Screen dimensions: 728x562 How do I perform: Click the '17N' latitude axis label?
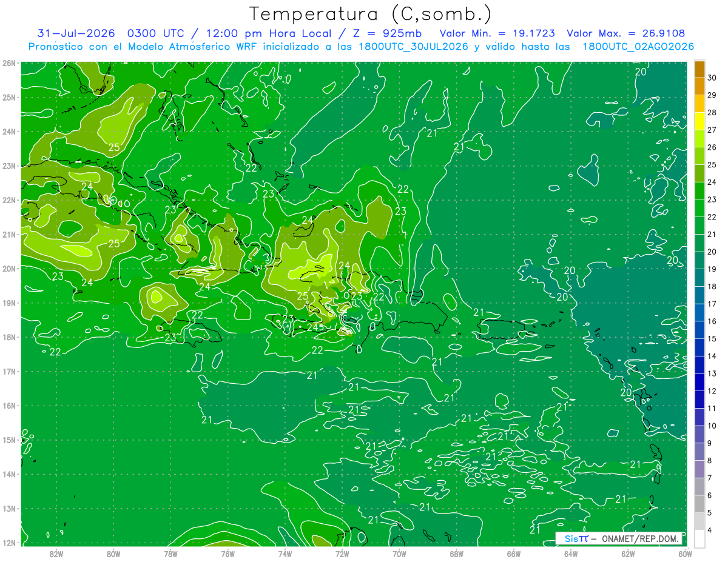(9, 371)
